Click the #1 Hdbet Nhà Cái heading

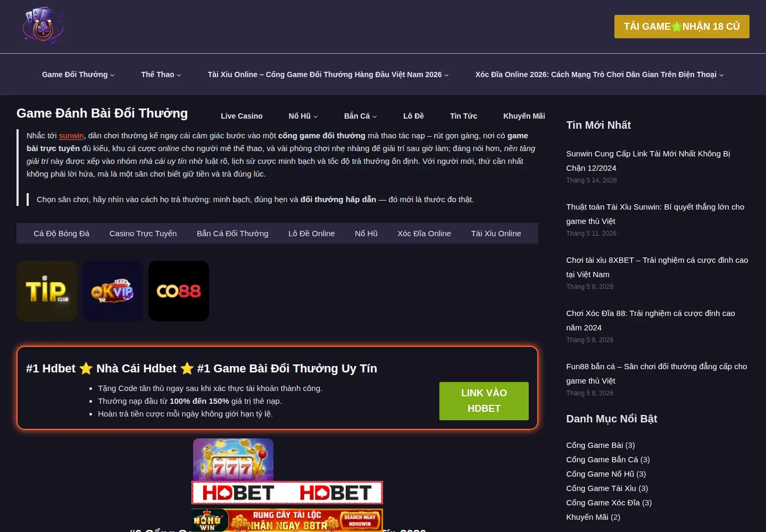(x=202, y=369)
